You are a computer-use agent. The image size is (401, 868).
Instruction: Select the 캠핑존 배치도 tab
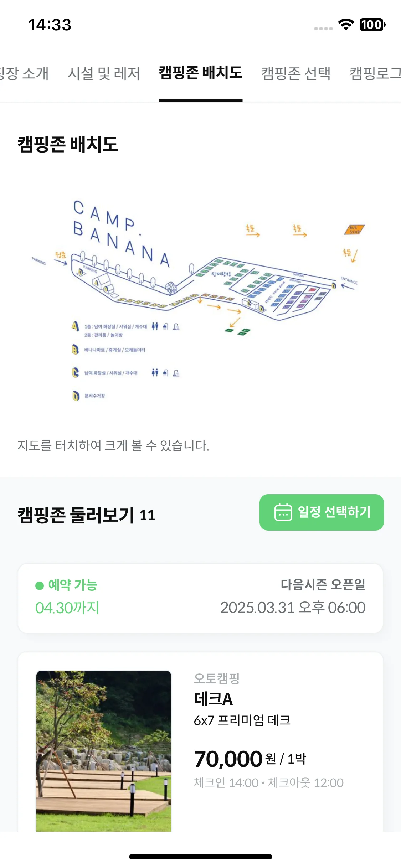click(x=201, y=73)
